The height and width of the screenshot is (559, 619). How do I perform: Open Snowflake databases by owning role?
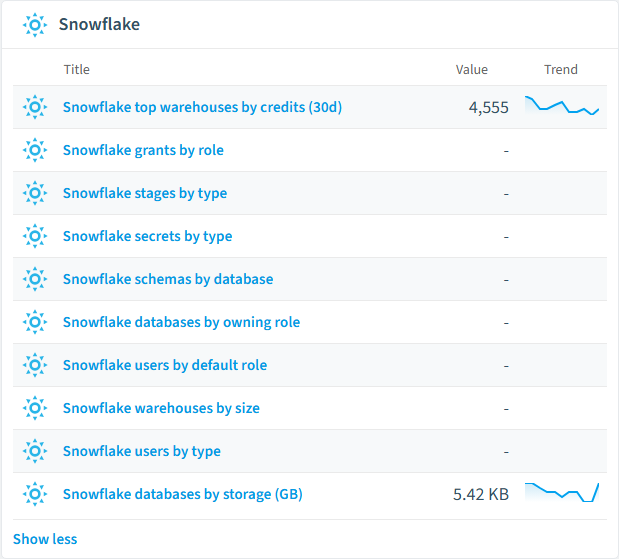[181, 323]
